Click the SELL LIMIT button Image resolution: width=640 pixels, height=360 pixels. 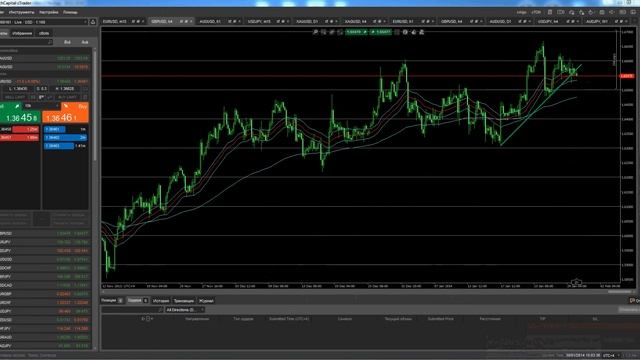[15, 97]
